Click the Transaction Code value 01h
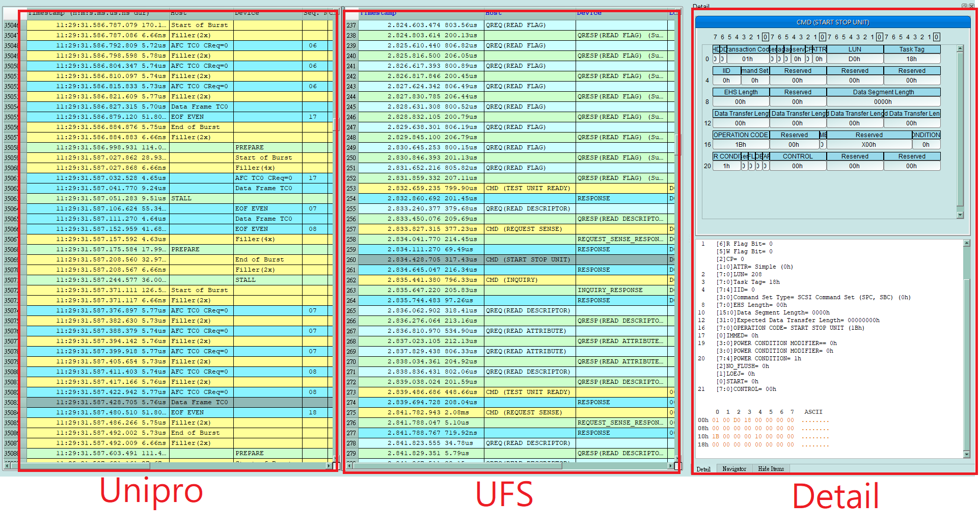The height and width of the screenshot is (527, 980). pos(747,59)
